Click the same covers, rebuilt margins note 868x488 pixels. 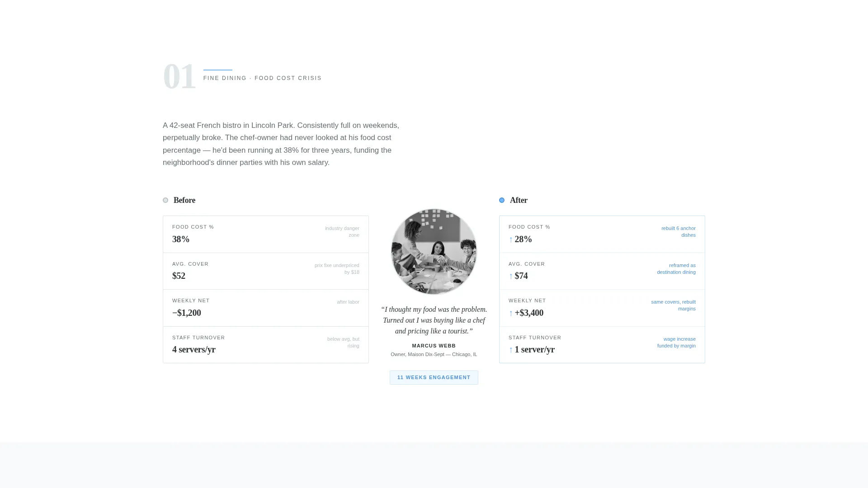click(674, 305)
